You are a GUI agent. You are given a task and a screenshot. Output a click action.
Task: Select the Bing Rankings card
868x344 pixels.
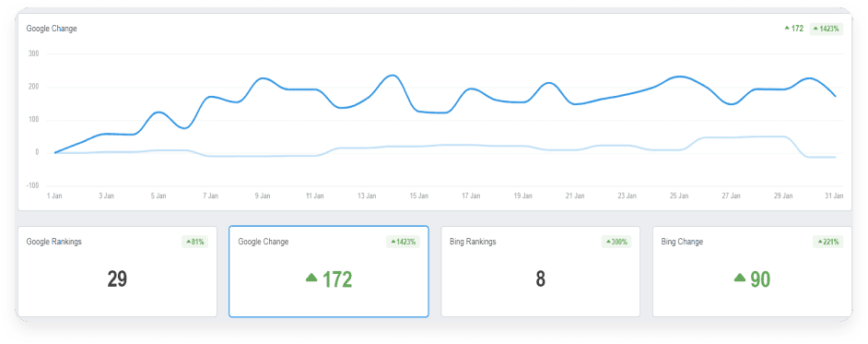[540, 271]
